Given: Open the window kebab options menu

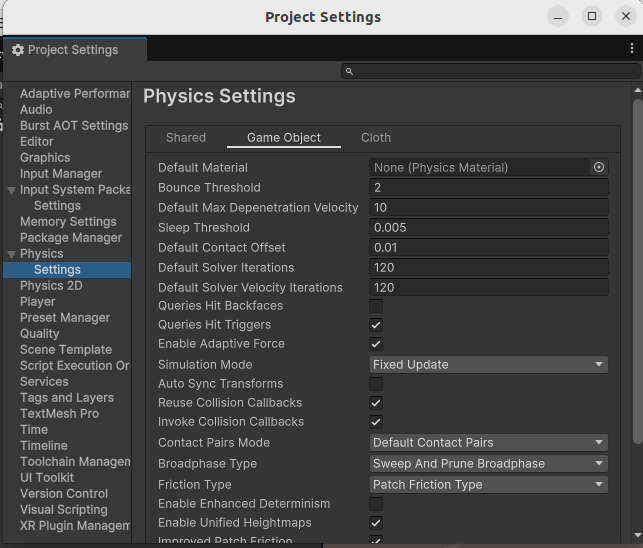Looking at the screenshot, I should [x=632, y=48].
